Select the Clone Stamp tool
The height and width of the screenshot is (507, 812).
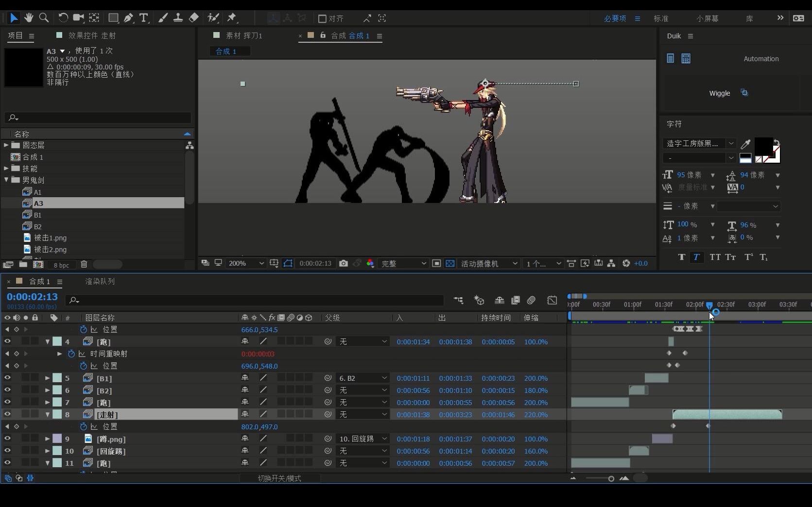tap(178, 18)
